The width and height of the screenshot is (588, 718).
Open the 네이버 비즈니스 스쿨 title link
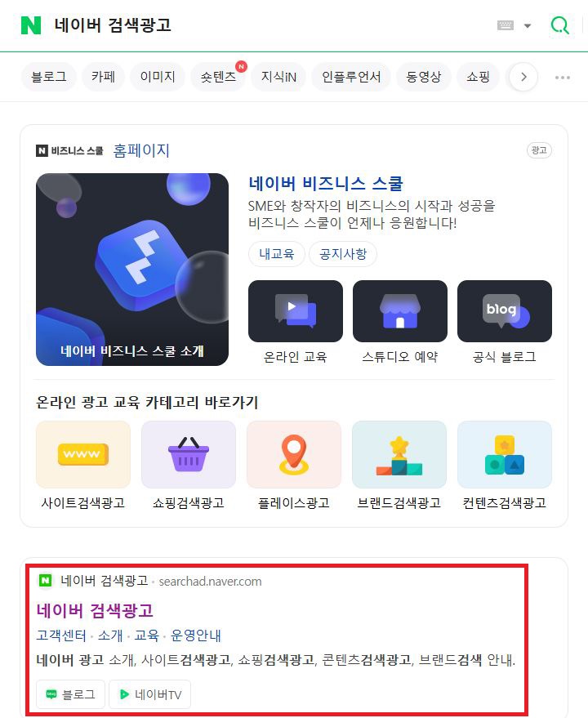[326, 184]
